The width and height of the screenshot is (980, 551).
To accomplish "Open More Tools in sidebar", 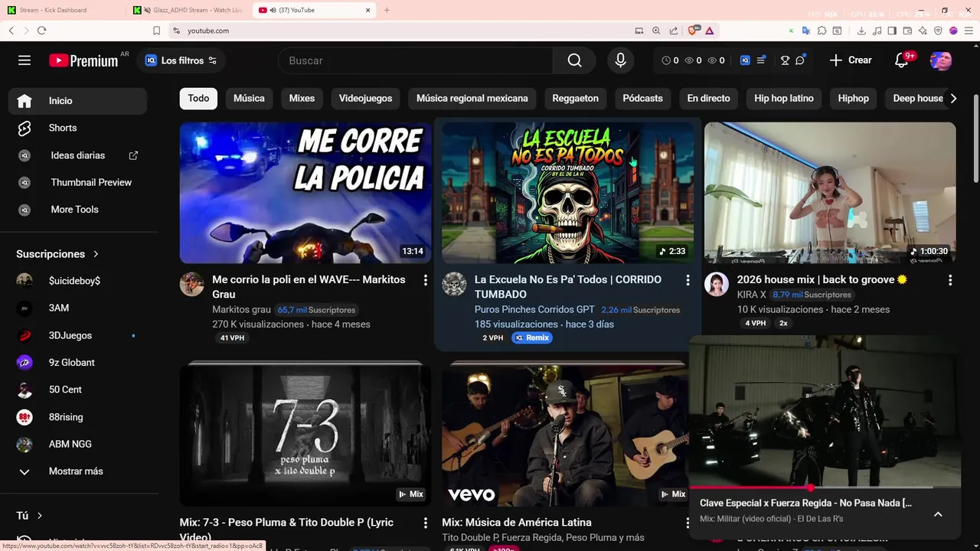I will (x=77, y=210).
